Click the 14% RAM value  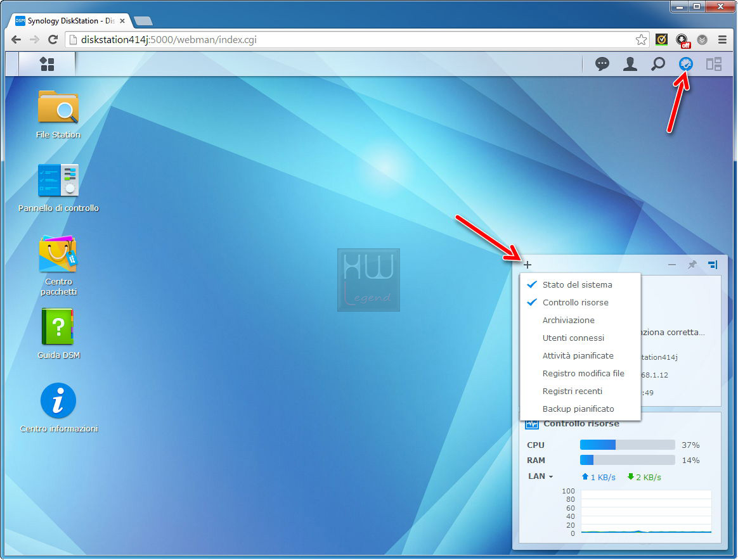[x=690, y=461]
